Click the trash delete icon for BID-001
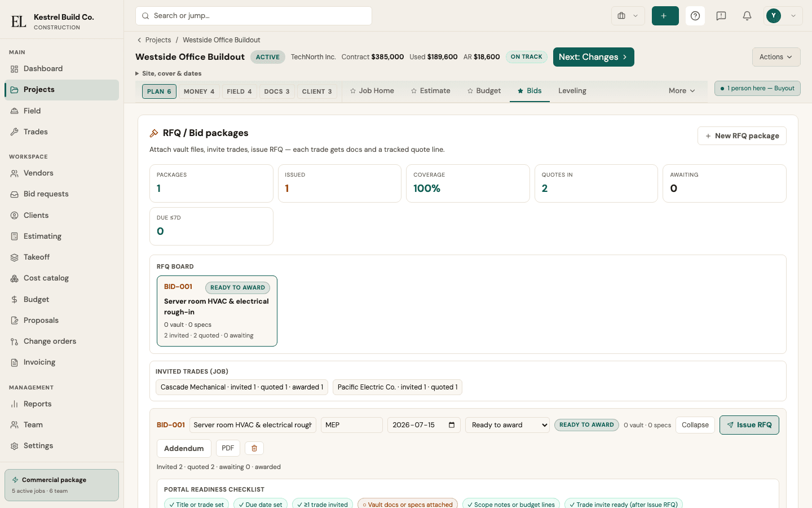The height and width of the screenshot is (508, 812). tap(254, 448)
